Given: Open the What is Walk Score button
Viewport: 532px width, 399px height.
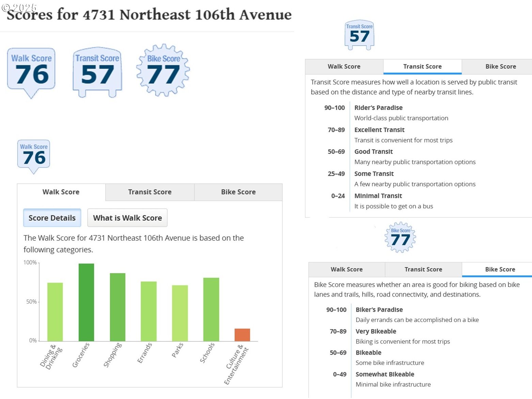Looking at the screenshot, I should [127, 218].
